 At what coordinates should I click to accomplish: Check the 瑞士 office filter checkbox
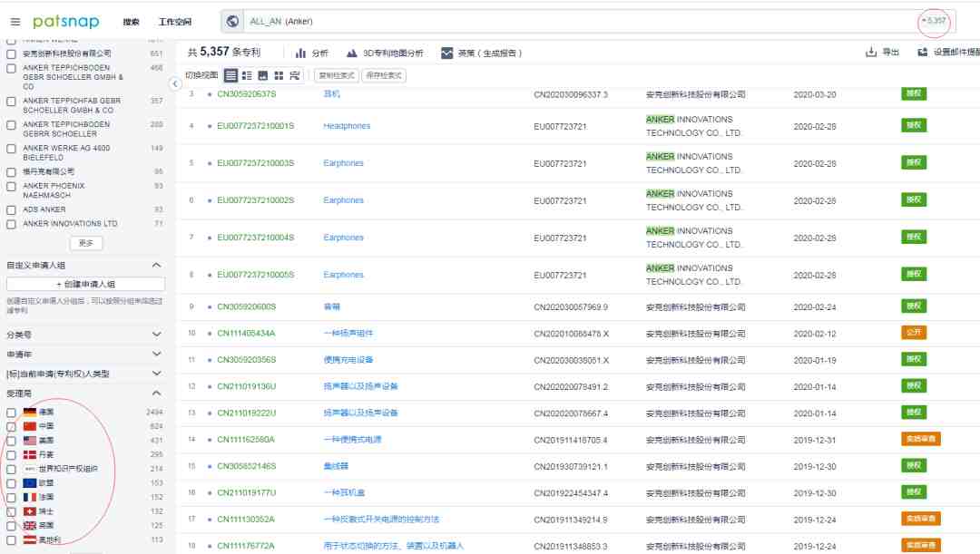tap(11, 512)
